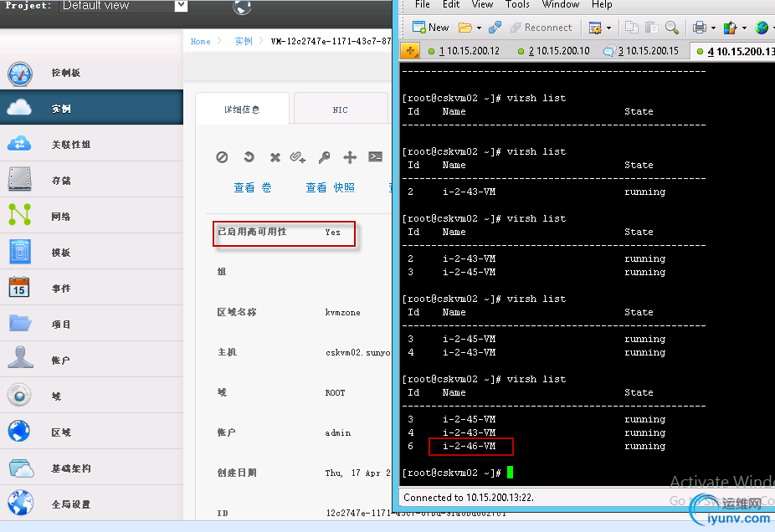The height and width of the screenshot is (532, 775).
Task: Click the copy icon in Xshell toolbar
Action: pos(631,27)
